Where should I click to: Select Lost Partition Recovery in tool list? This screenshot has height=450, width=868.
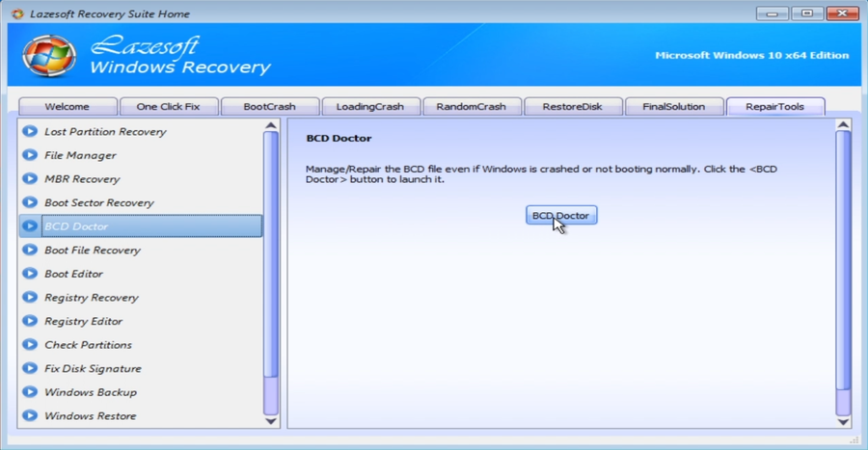141,132
